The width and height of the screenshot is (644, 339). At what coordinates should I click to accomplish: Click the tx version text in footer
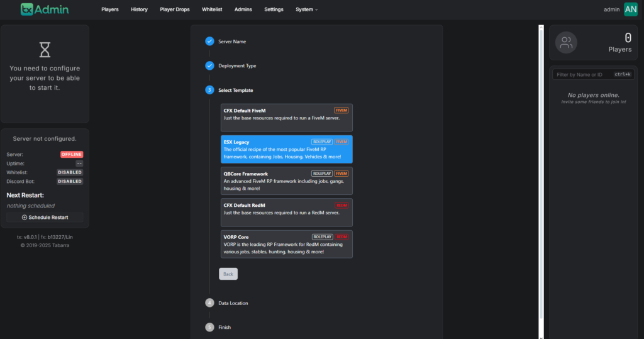point(26,237)
